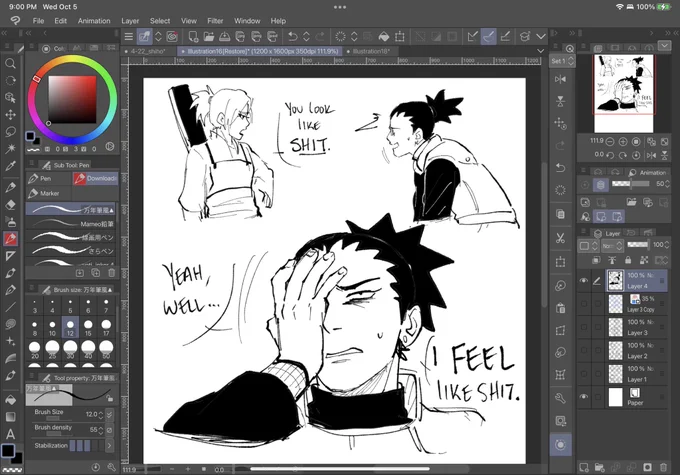680x475 pixels.
Task: Click the Open file folder icon
Action: point(209,36)
